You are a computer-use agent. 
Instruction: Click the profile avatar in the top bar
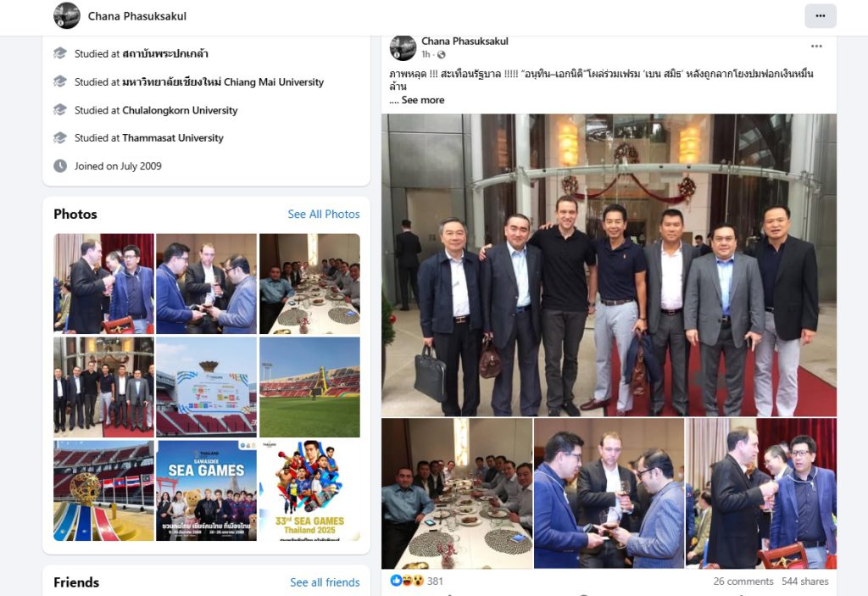pos(66,15)
